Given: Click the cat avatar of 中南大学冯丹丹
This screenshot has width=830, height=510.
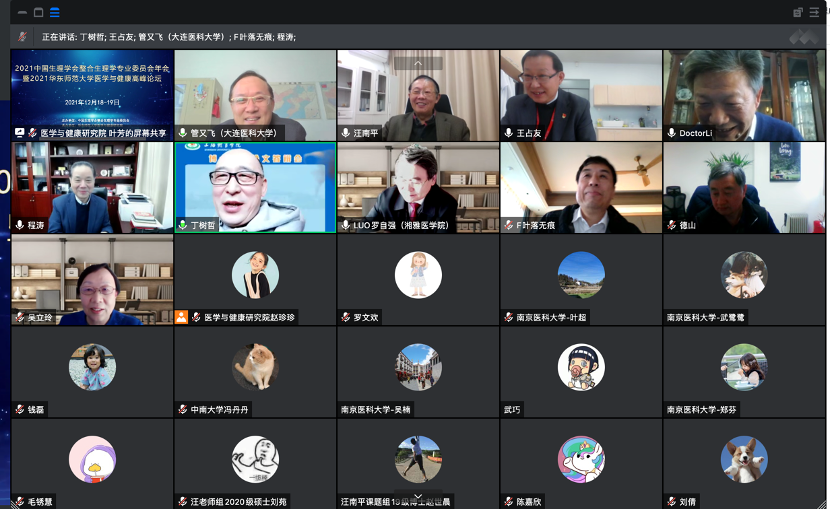Looking at the screenshot, I should click(255, 366).
